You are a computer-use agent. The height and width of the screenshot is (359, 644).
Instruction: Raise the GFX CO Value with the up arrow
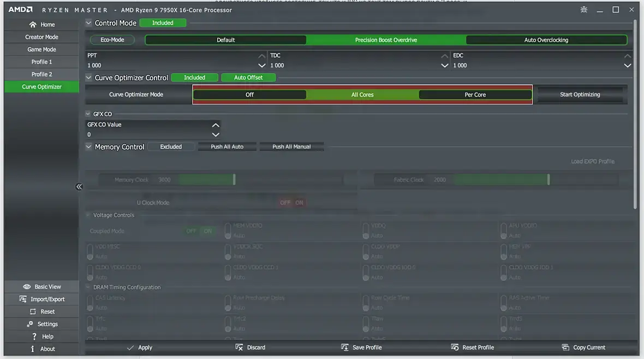click(215, 125)
